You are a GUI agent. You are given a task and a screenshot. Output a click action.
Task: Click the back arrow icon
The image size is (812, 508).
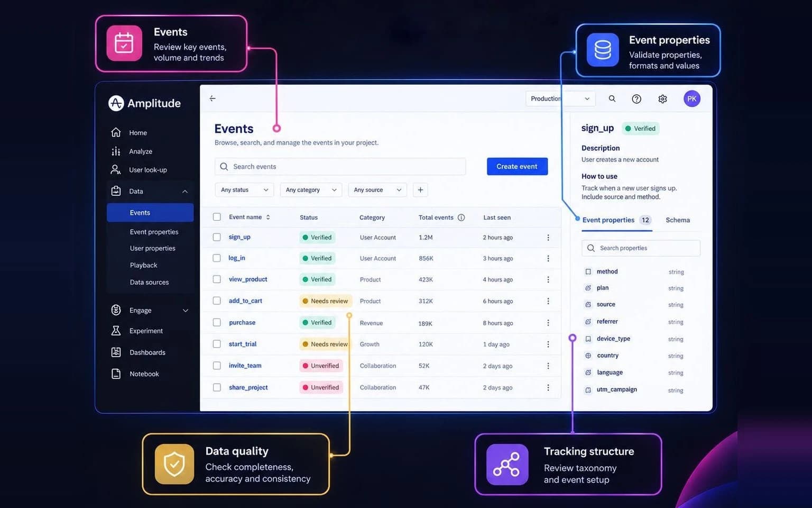pyautogui.click(x=213, y=98)
